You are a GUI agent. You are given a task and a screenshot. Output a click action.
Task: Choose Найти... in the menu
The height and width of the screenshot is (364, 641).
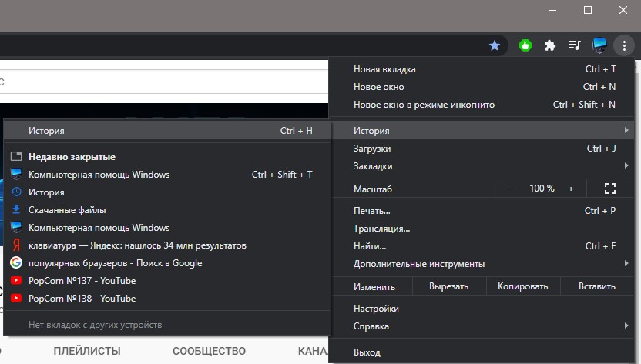point(482,246)
